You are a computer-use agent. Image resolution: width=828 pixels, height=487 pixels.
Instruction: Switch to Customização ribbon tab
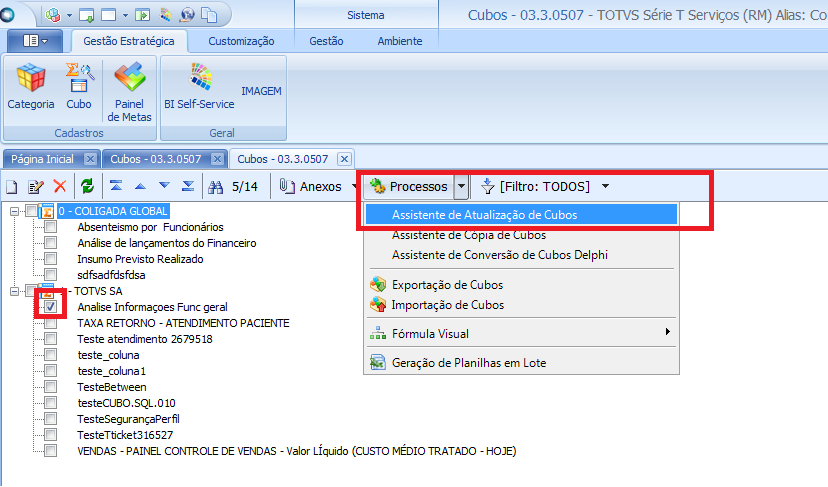pos(241,41)
